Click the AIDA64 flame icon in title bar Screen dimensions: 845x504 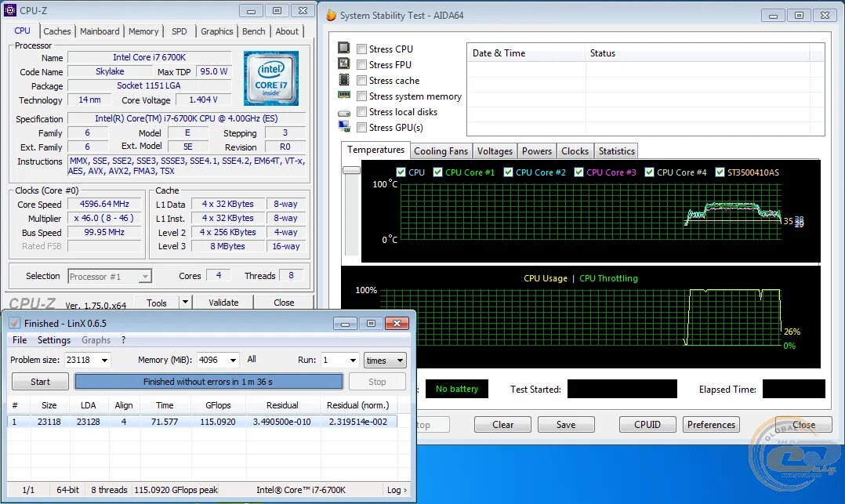332,15
